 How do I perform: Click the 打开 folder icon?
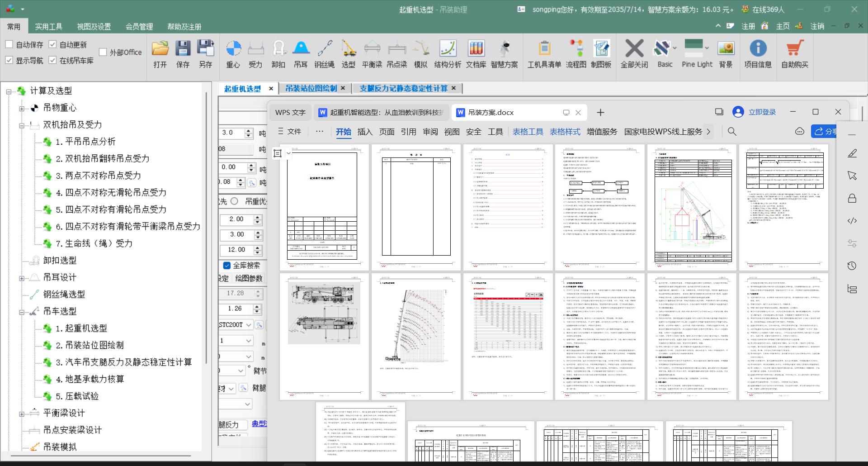(160, 48)
